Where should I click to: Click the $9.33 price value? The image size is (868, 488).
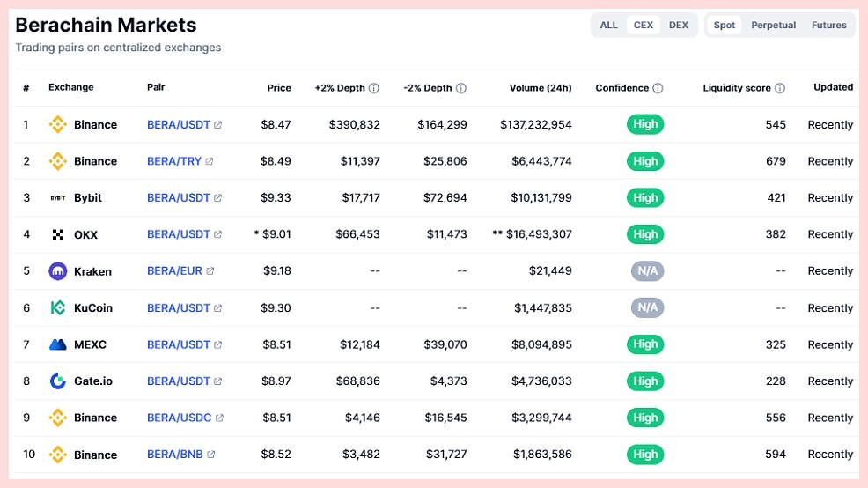point(276,197)
